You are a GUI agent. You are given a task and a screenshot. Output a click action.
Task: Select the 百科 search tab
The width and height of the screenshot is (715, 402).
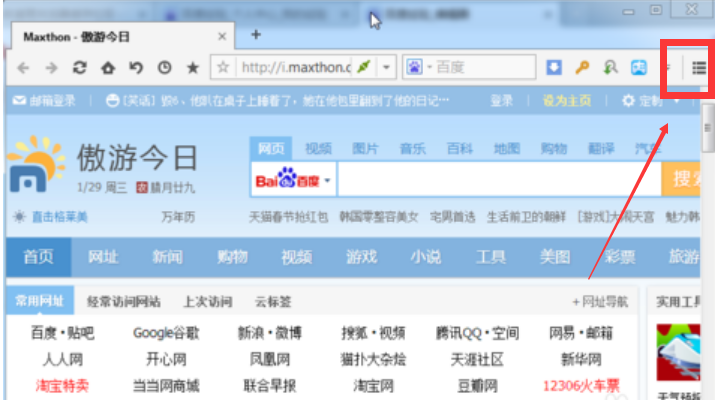tap(460, 149)
